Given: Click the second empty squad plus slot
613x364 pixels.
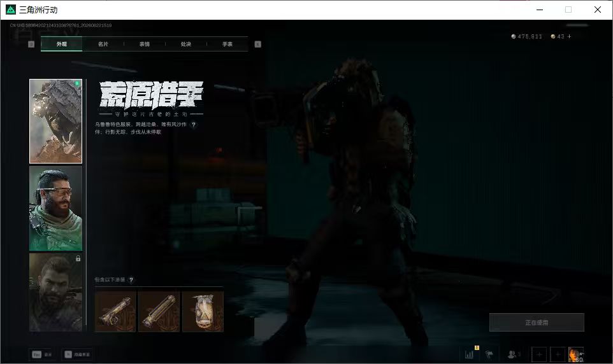Looking at the screenshot, I should pyautogui.click(x=558, y=354).
